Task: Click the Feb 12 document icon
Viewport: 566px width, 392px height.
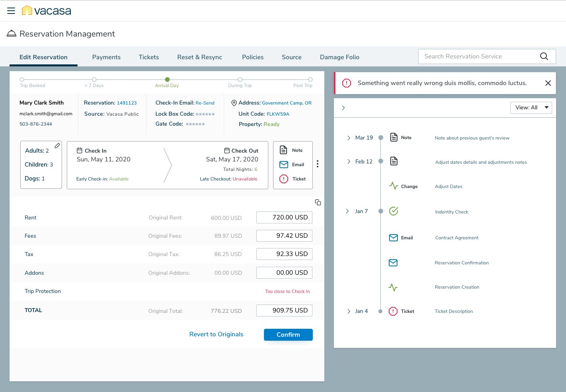Action: (x=393, y=161)
